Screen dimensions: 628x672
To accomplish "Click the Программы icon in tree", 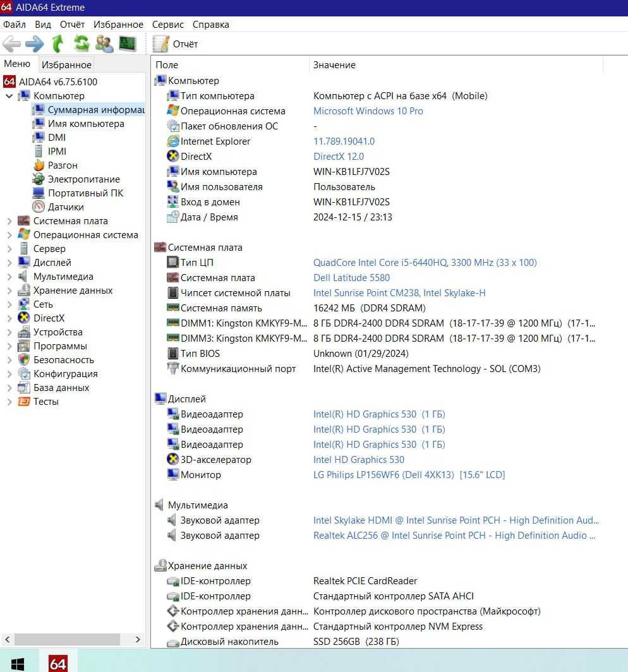I will [x=24, y=346].
